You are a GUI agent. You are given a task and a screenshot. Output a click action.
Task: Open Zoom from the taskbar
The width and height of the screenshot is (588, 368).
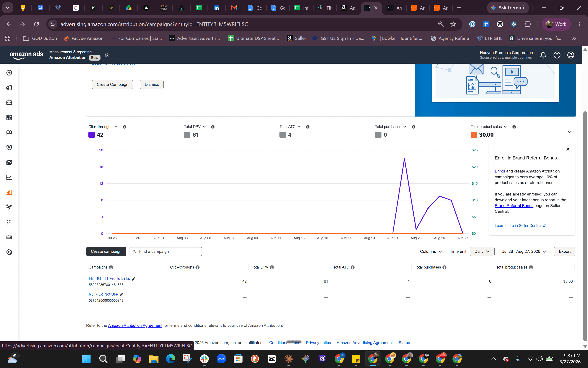221,359
